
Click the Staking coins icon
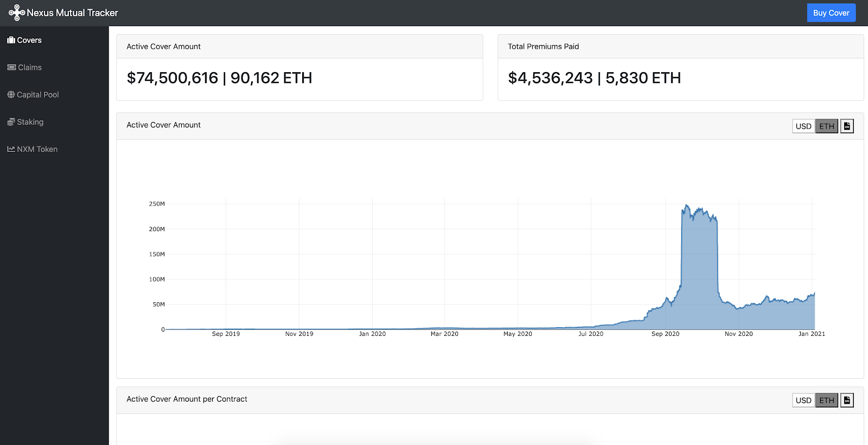[x=11, y=122]
